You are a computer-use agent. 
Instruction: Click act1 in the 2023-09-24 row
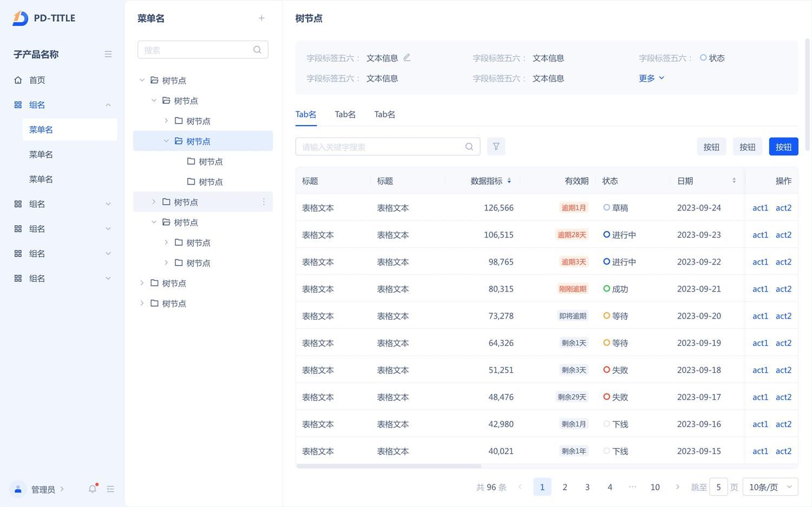click(x=760, y=208)
